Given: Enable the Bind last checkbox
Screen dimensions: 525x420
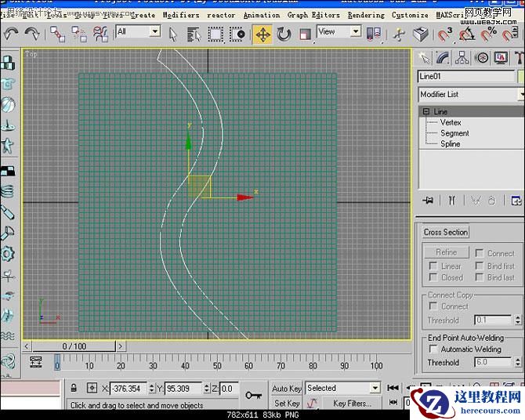Looking at the screenshot, I should tap(479, 277).
